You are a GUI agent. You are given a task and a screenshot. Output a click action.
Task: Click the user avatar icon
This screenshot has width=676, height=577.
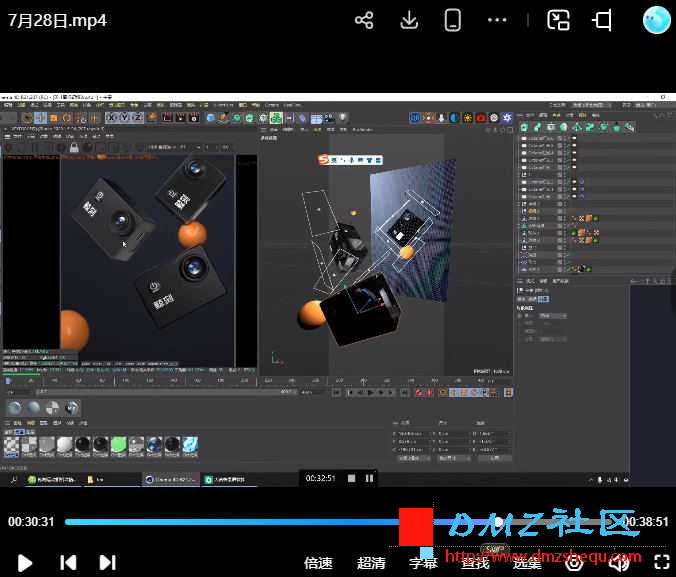point(656,20)
